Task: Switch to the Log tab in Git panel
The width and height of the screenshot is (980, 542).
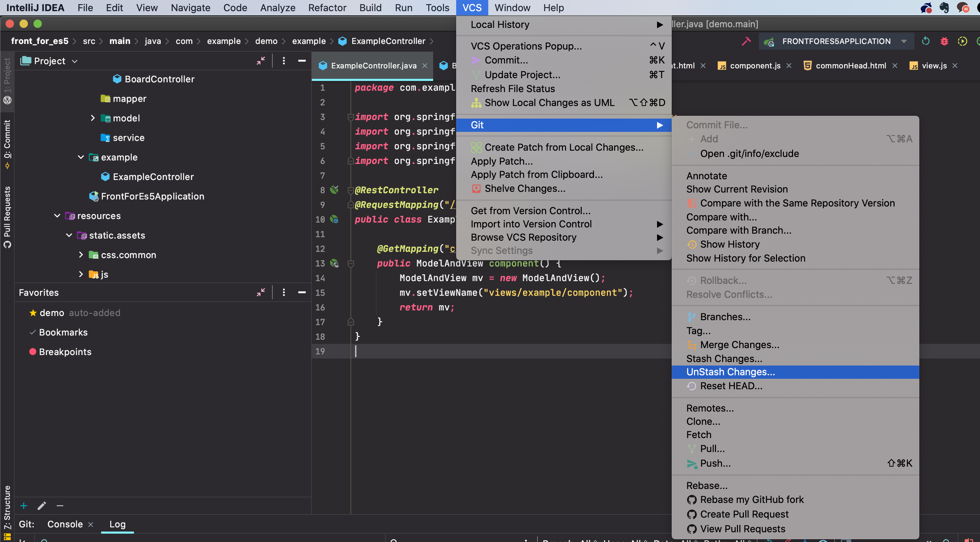Action: click(117, 524)
